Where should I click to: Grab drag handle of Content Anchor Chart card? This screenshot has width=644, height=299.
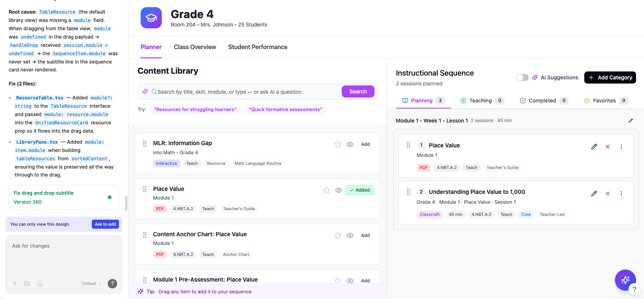click(x=145, y=235)
